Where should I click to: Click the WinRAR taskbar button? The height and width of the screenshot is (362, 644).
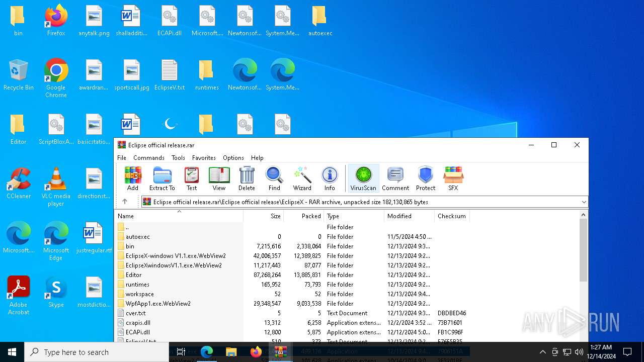(280, 352)
